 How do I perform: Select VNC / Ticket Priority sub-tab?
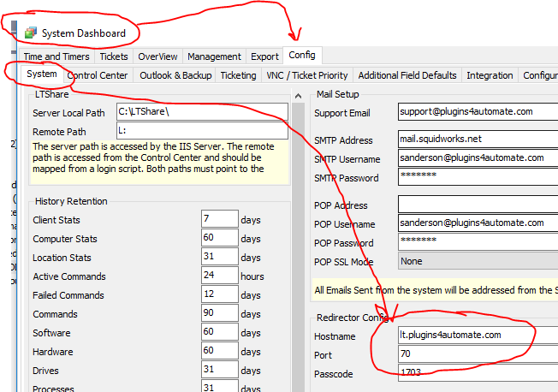306,75
